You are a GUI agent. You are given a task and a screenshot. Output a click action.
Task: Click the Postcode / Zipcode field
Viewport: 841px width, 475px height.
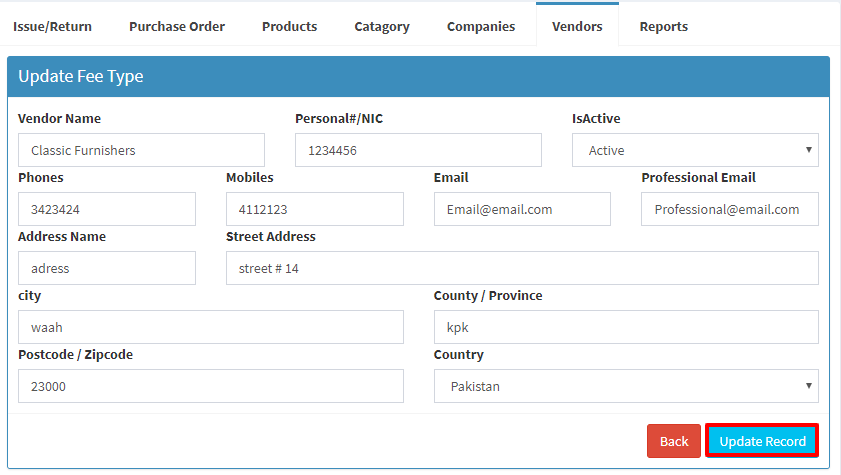point(211,386)
